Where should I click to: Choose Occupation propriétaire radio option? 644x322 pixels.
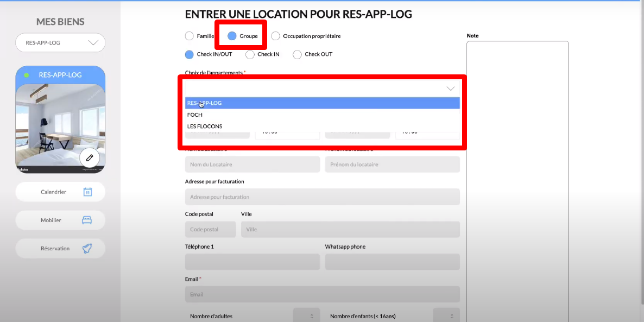point(275,36)
